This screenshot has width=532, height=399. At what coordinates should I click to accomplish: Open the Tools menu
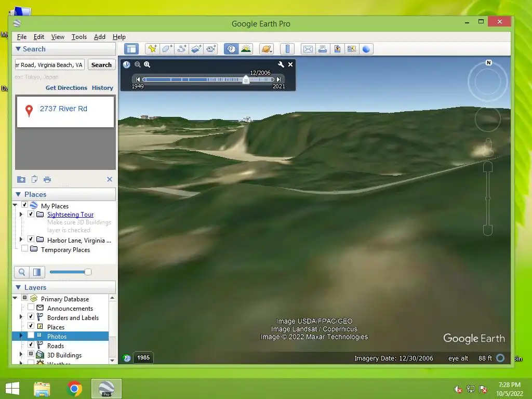click(x=79, y=37)
